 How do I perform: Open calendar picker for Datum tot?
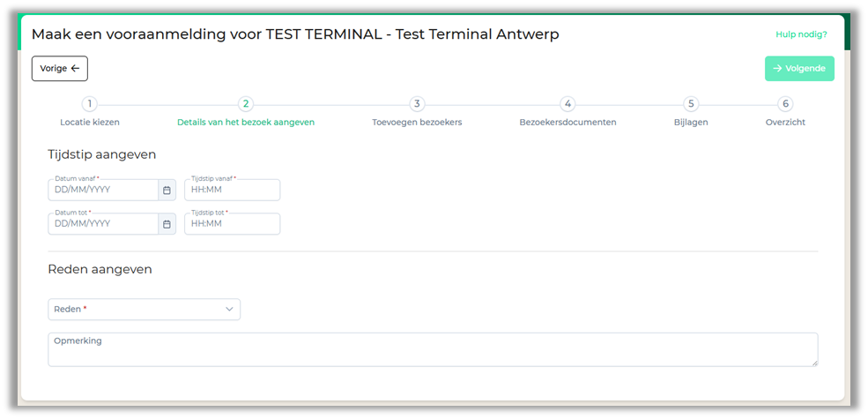pos(167,224)
